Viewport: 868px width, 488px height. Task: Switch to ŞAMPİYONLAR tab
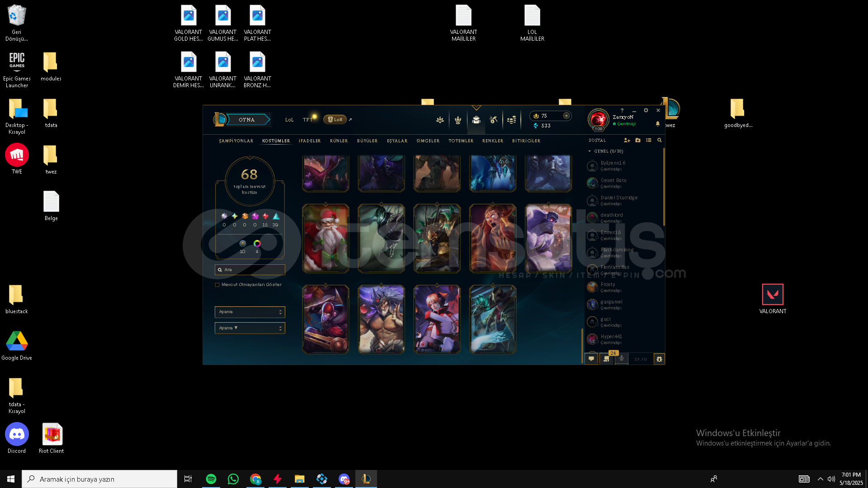[236, 141]
